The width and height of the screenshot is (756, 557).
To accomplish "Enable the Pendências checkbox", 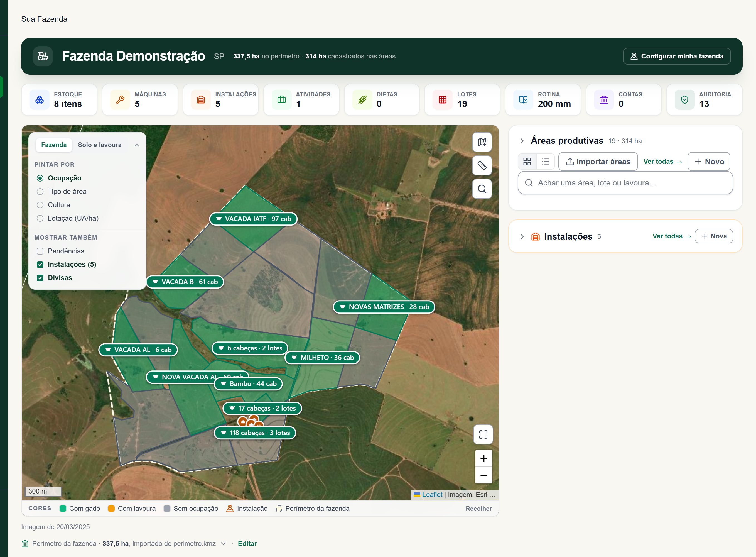I will point(40,251).
